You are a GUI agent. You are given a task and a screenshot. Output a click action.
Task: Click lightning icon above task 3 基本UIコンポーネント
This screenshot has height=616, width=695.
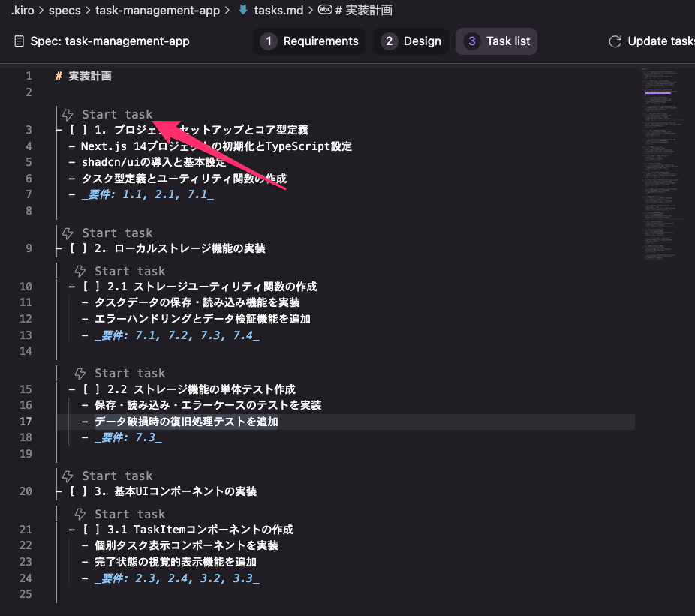tap(68, 476)
